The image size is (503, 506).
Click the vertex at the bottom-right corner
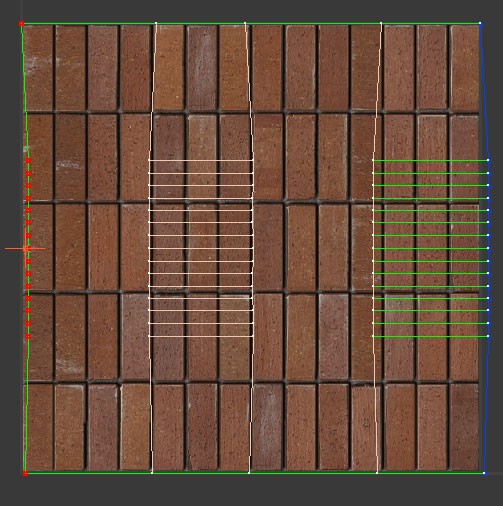coord(484,473)
